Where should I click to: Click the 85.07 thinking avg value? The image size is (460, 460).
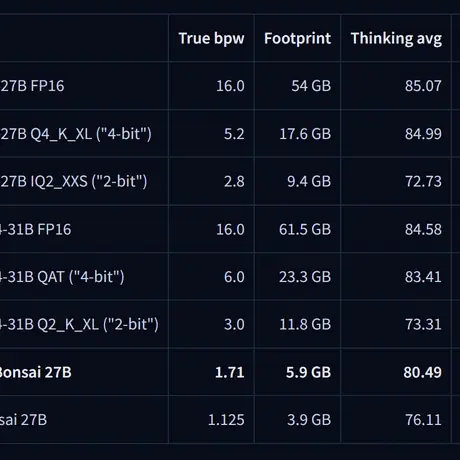423,86
